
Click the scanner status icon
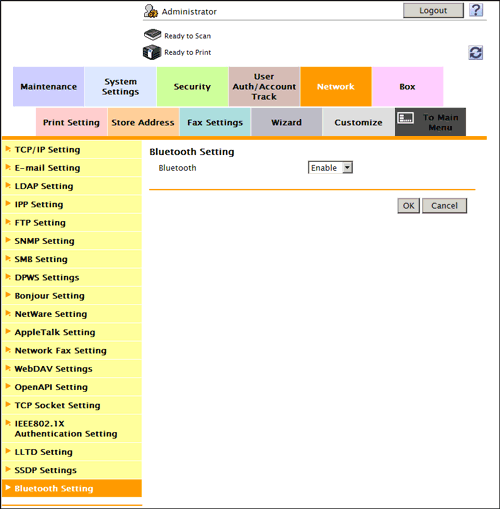pos(153,34)
